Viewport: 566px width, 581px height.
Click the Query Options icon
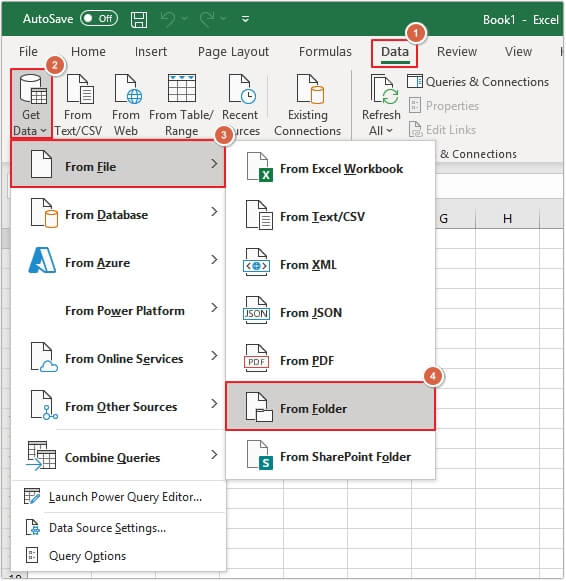coord(32,555)
